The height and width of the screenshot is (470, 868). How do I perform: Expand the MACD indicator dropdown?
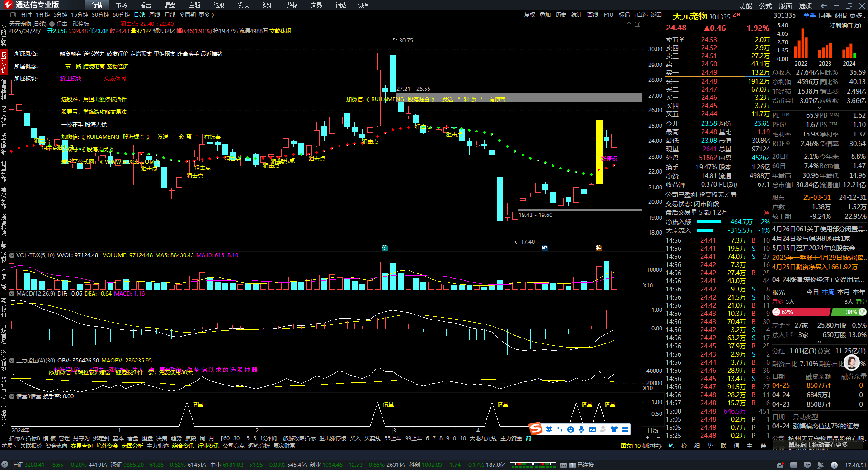pyautogui.click(x=12, y=294)
